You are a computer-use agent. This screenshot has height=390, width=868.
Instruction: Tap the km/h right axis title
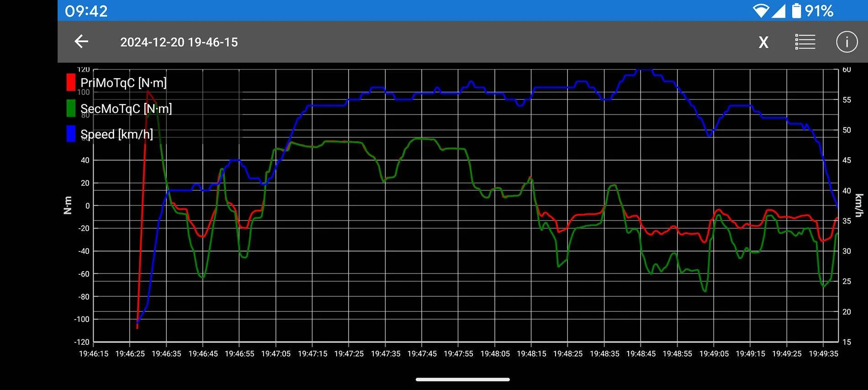point(859,205)
